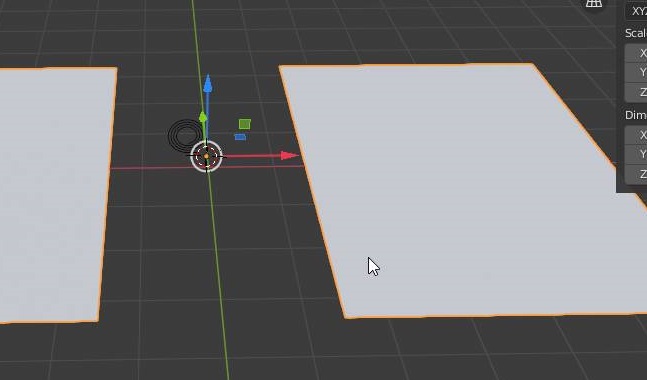
Task: Select the plane on the left
Action: click(x=54, y=194)
